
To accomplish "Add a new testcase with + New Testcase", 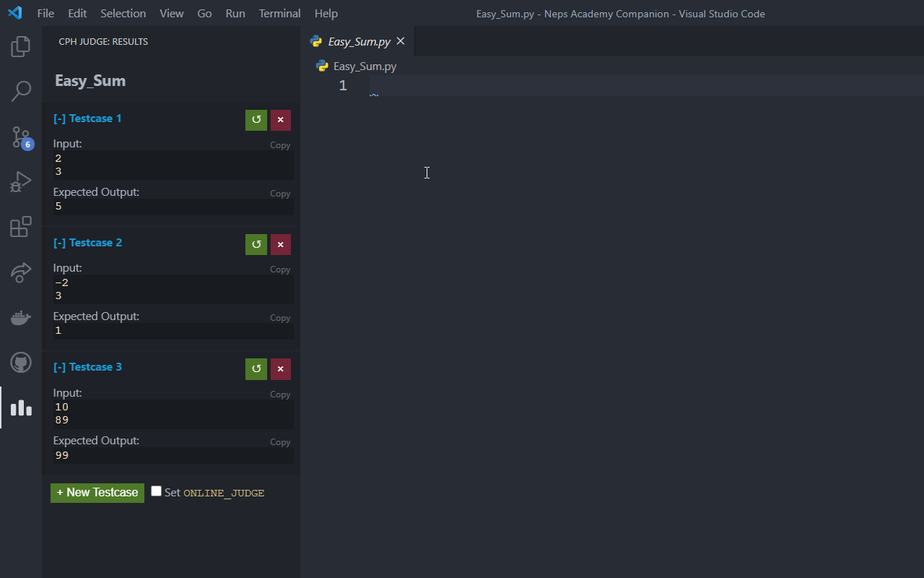I will tap(97, 493).
